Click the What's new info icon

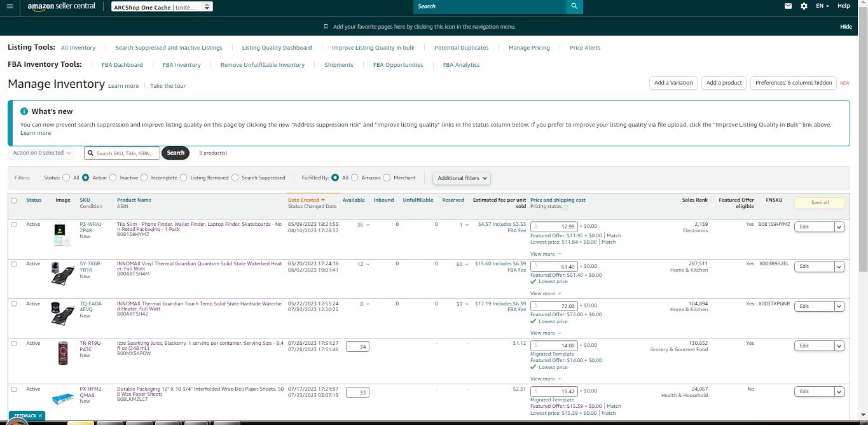pos(24,111)
